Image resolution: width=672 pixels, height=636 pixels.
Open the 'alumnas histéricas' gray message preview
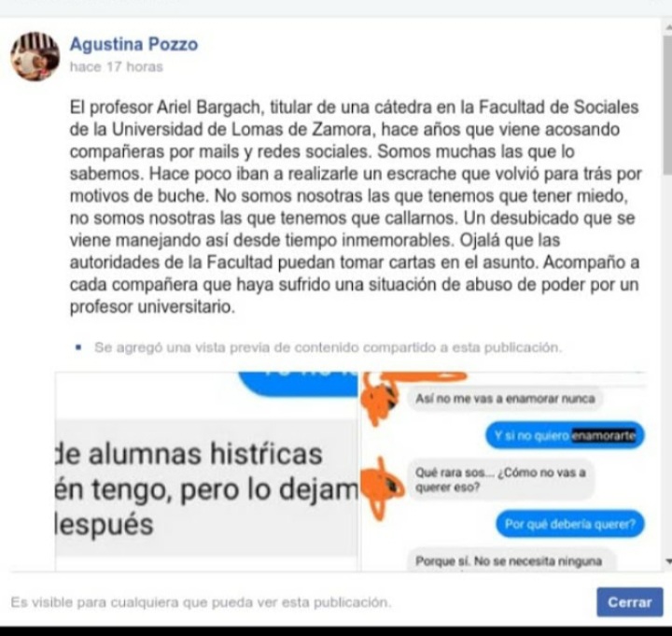(206, 488)
